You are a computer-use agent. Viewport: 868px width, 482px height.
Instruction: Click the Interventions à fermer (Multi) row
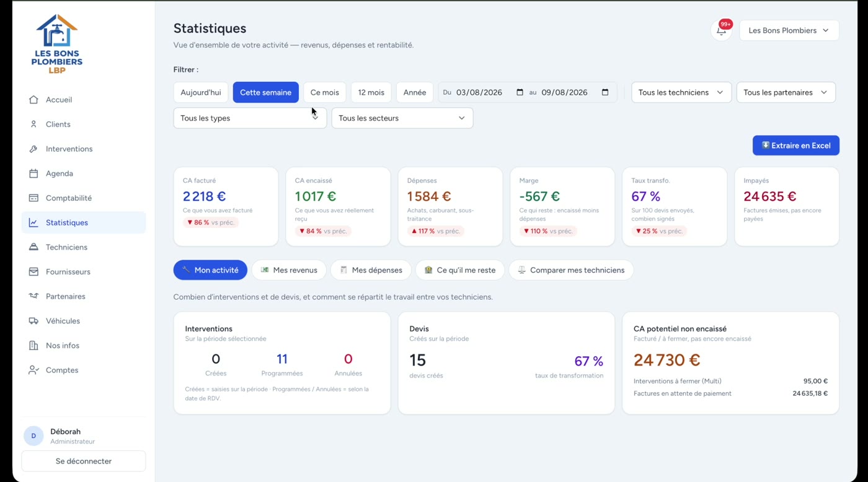(730, 381)
